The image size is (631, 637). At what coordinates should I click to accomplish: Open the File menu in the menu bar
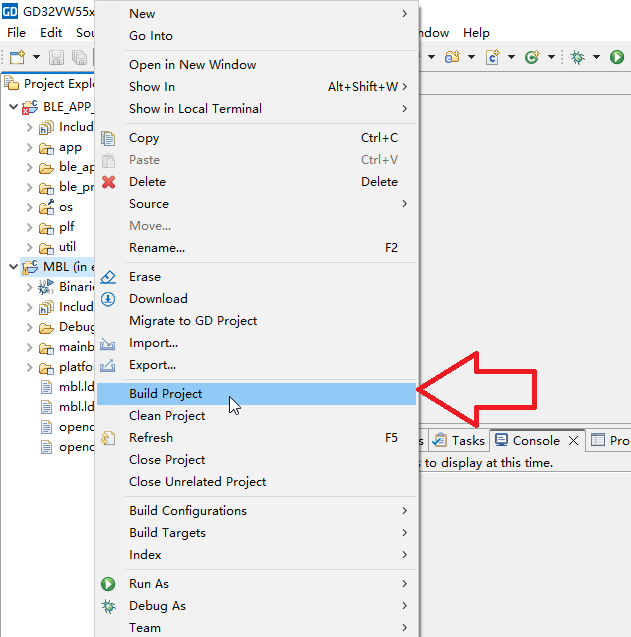coord(17,33)
